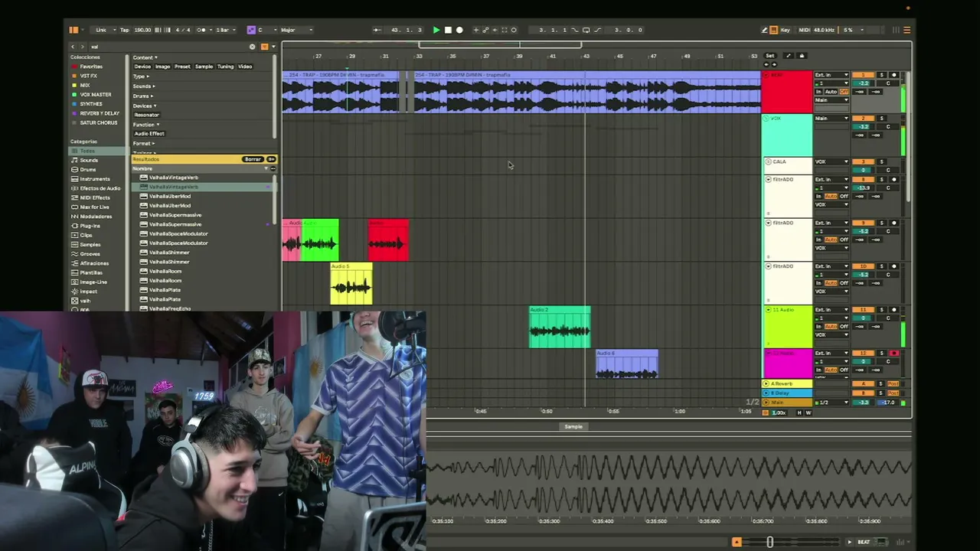Screen dimensions: 980x551
Task: Toggle the Link button
Action: pos(101,30)
